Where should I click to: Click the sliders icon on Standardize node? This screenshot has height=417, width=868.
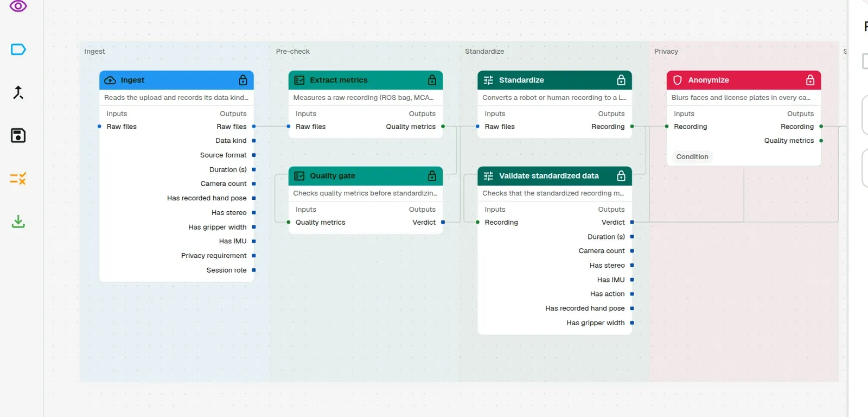tap(488, 80)
